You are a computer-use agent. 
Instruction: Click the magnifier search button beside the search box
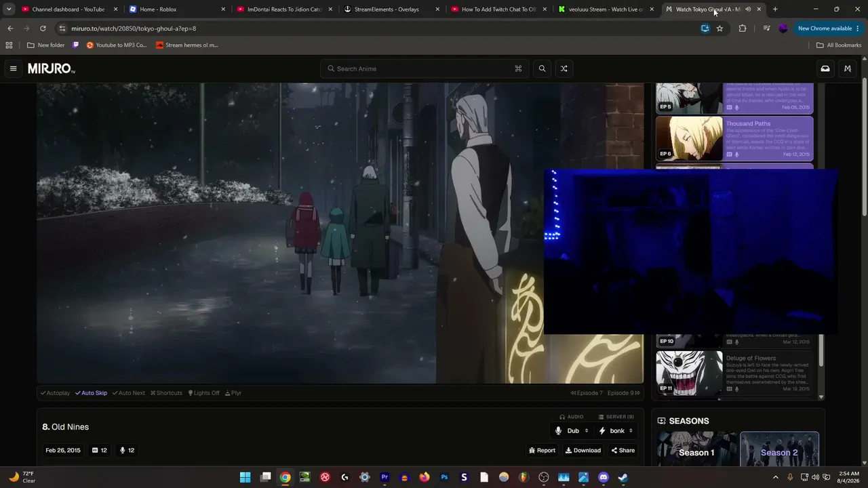point(542,68)
